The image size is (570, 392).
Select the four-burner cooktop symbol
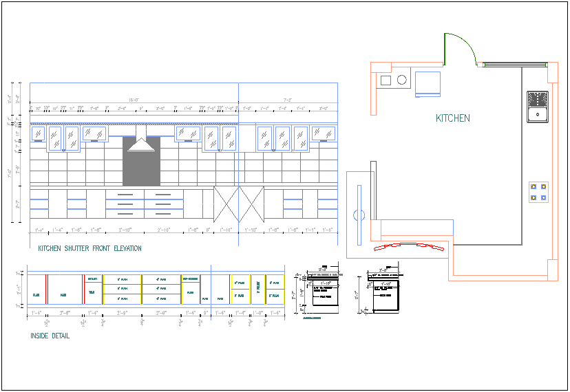pyautogui.click(x=538, y=192)
